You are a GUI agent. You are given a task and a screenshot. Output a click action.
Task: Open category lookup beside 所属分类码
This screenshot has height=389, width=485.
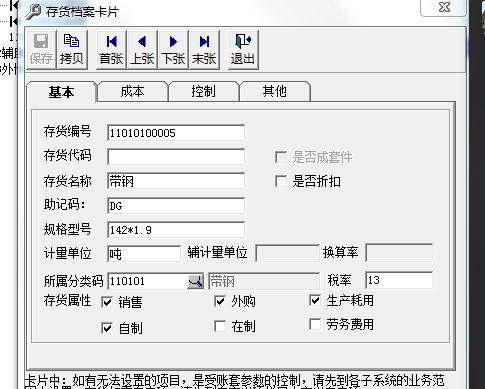tap(195, 282)
